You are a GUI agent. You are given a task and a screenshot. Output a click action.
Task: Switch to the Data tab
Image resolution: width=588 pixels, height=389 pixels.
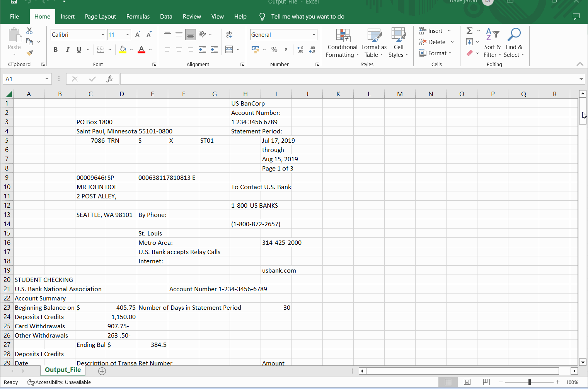(166, 17)
